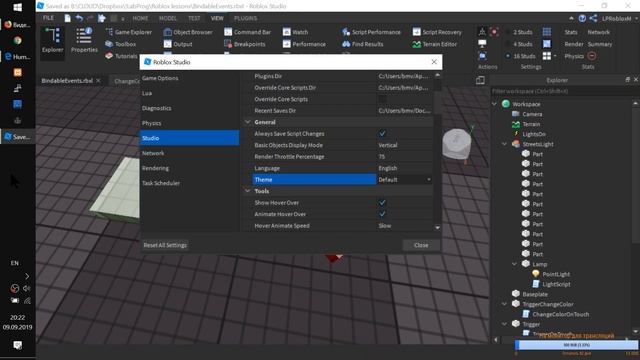Select 16 Studs grid setting

click(520, 56)
